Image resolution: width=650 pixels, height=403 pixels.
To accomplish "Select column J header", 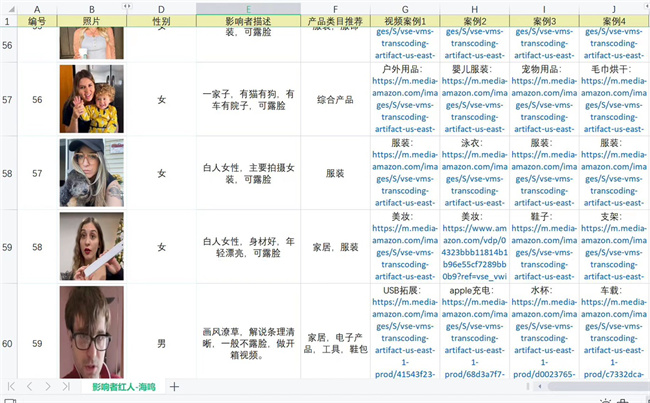I will tap(614, 9).
